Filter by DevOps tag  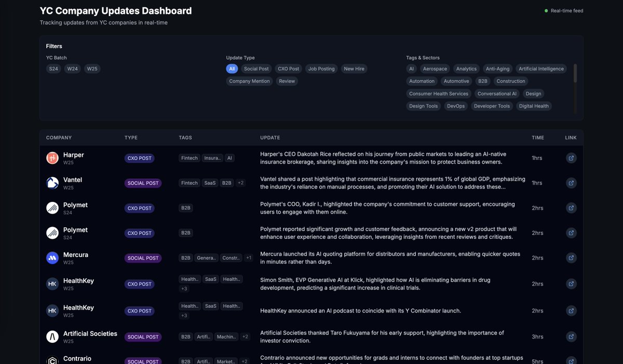[456, 106]
